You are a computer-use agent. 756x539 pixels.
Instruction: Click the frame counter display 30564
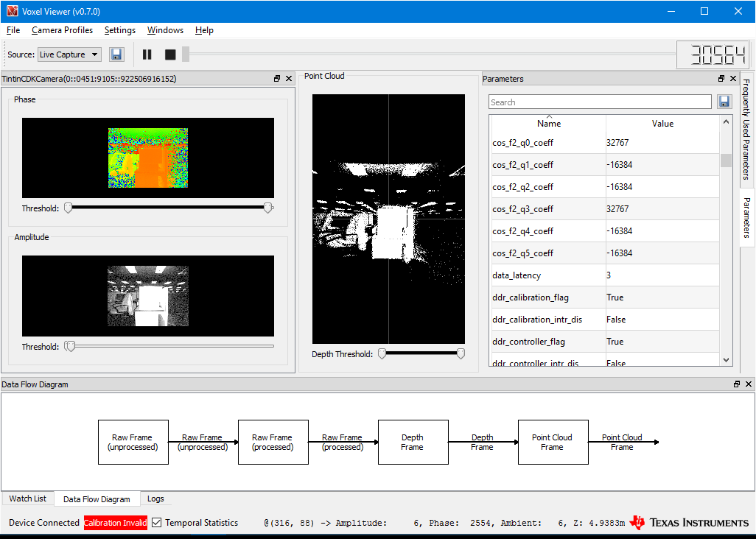point(713,54)
